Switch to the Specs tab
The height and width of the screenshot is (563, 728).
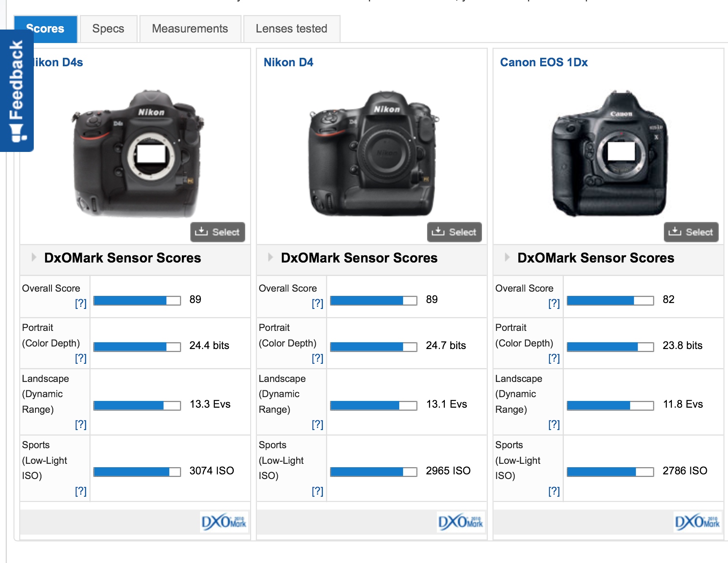click(108, 29)
